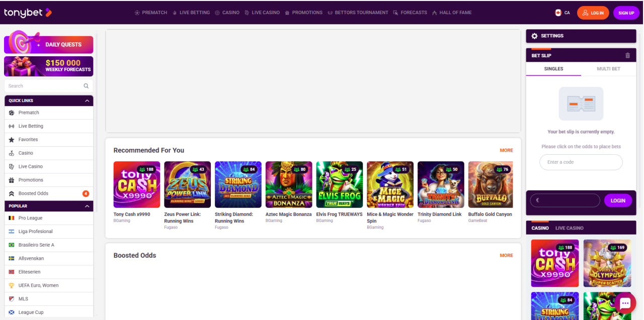Open Striking Diamond game in Recommended
Screen dimensions: 644x320
coord(238,184)
